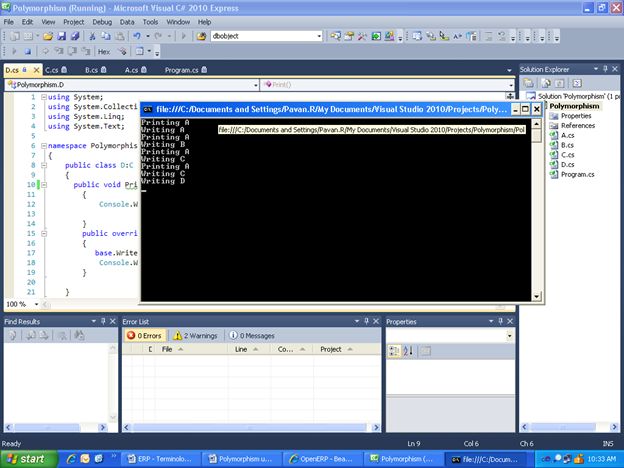Click the Properties icon in Solution Explorer toolbar
The image size is (624, 468).
[530, 83]
